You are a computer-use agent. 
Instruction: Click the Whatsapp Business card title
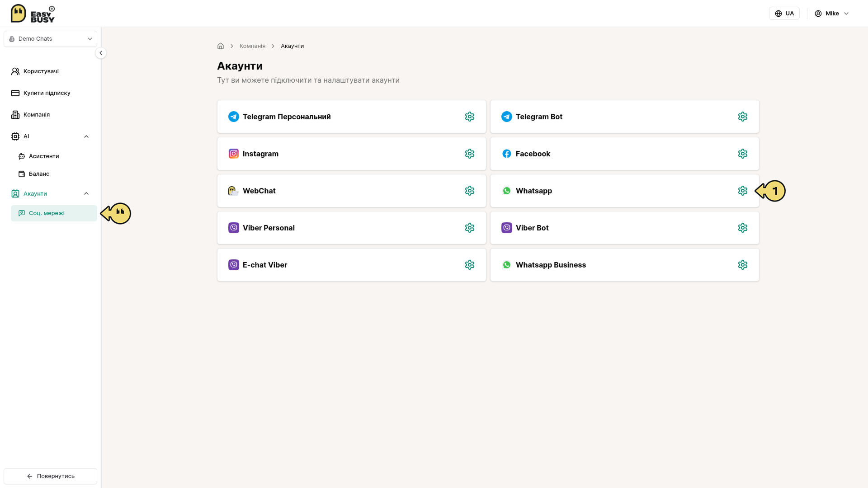[x=551, y=265]
